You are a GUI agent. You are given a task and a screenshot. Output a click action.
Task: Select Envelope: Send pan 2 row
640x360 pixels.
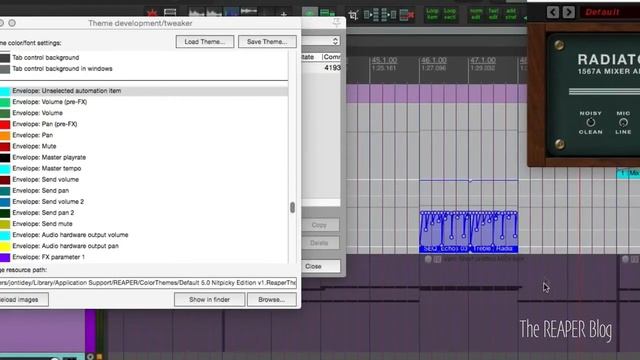pos(144,213)
